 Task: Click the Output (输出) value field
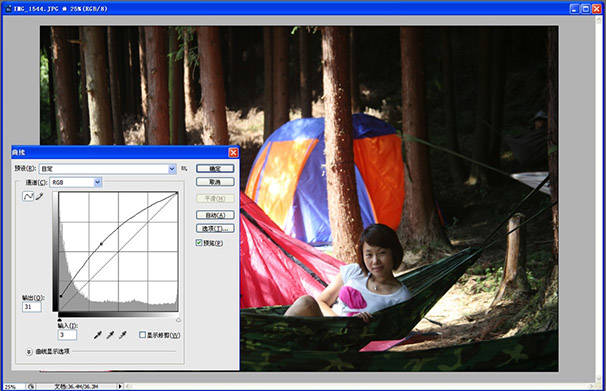[x=32, y=307]
